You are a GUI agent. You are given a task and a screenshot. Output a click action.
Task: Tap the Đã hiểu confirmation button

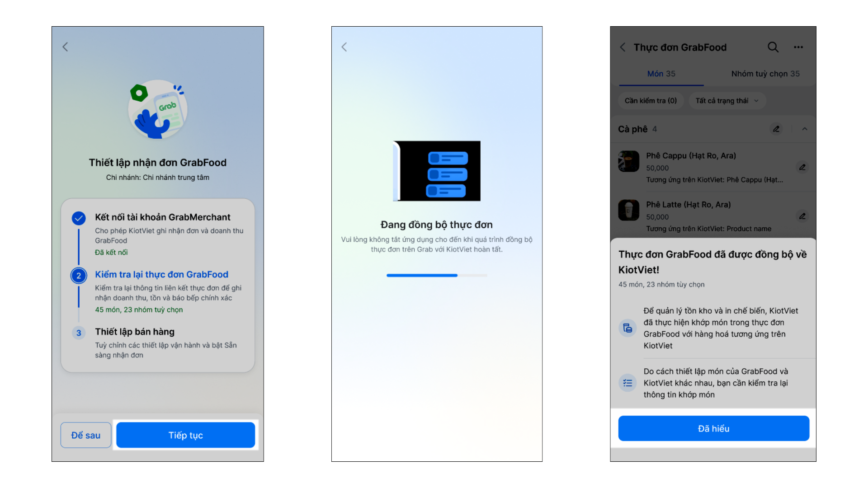[x=713, y=428]
